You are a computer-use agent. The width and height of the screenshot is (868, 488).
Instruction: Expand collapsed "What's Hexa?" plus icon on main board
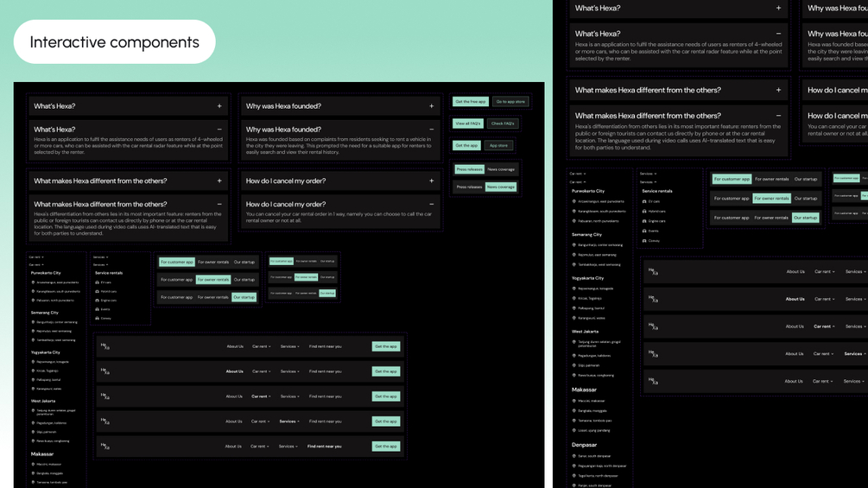219,105
